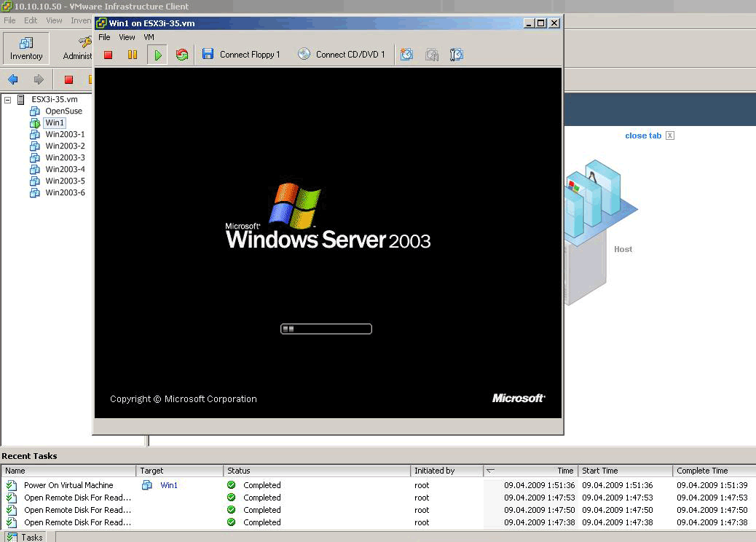Click the Administration icon in main window
The height and width of the screenshot is (542, 756).
[x=85, y=42]
